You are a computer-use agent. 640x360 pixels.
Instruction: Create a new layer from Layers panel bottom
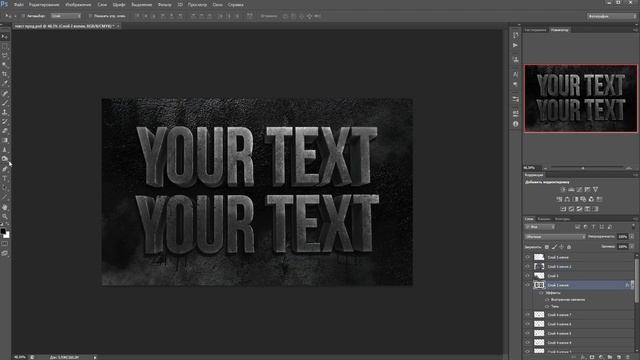click(x=619, y=357)
